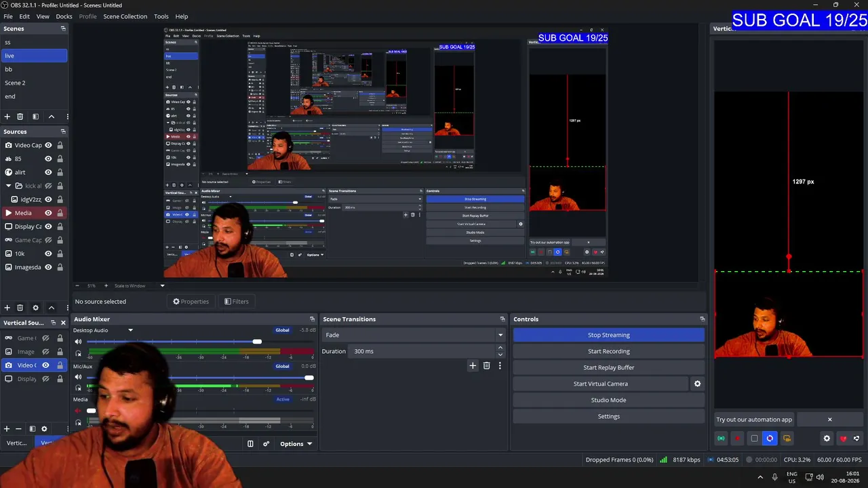The width and height of the screenshot is (868, 488).
Task: Open the Desktop Audio dropdown arrow
Action: coord(130,330)
